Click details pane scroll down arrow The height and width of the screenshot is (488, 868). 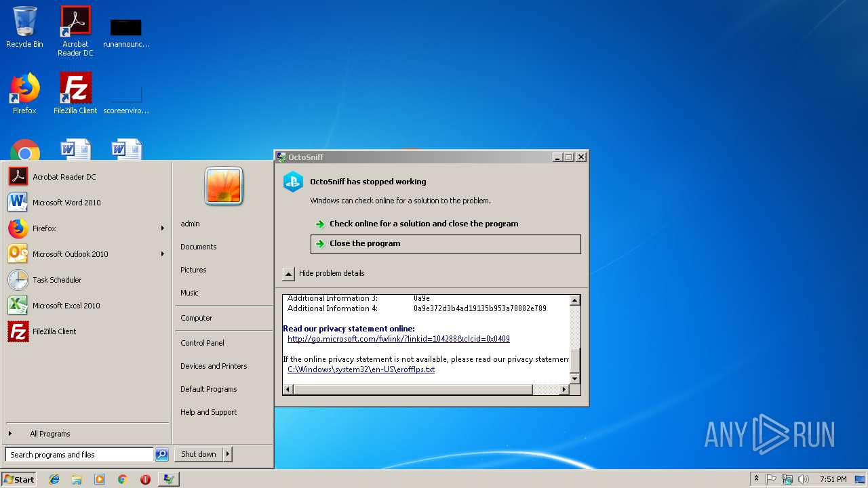574,378
